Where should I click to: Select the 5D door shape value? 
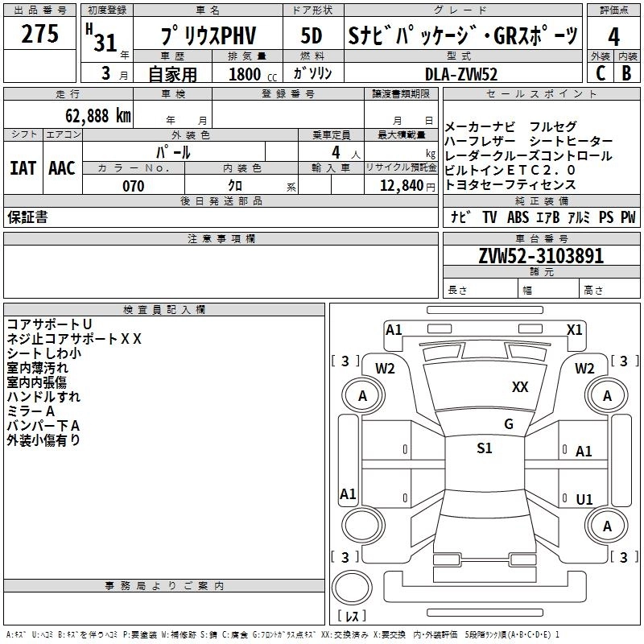coord(312,35)
